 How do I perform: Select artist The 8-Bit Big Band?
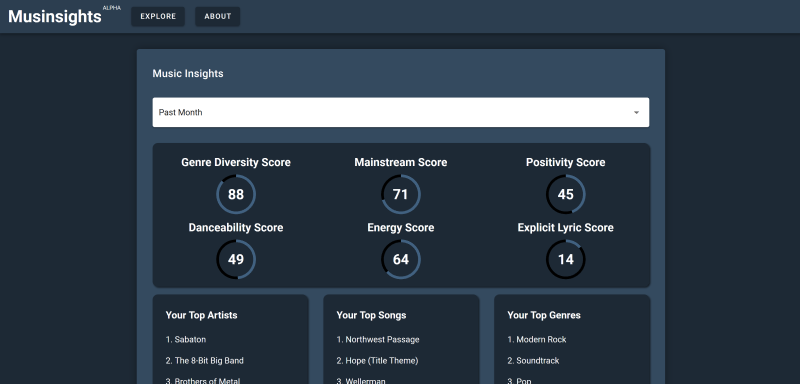(205, 361)
